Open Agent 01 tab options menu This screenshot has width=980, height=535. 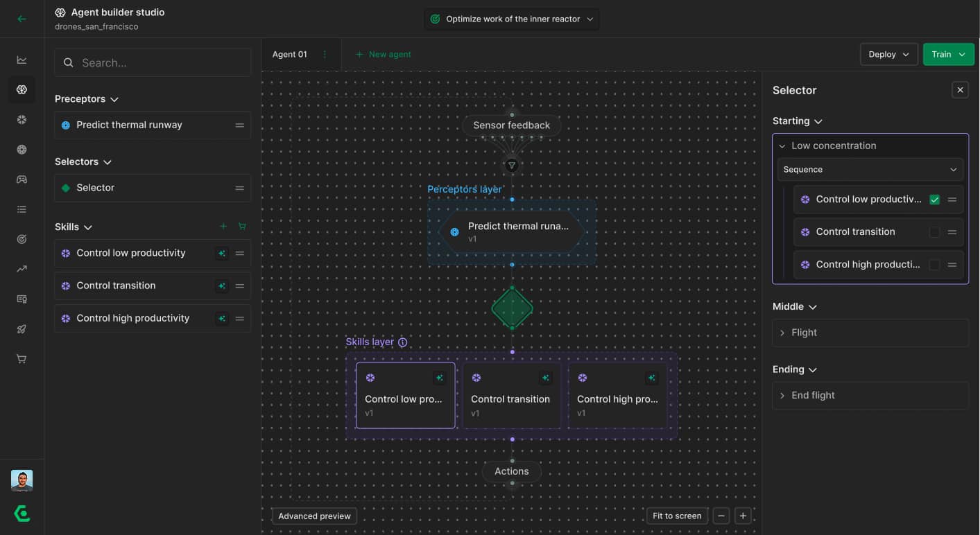pyautogui.click(x=325, y=54)
